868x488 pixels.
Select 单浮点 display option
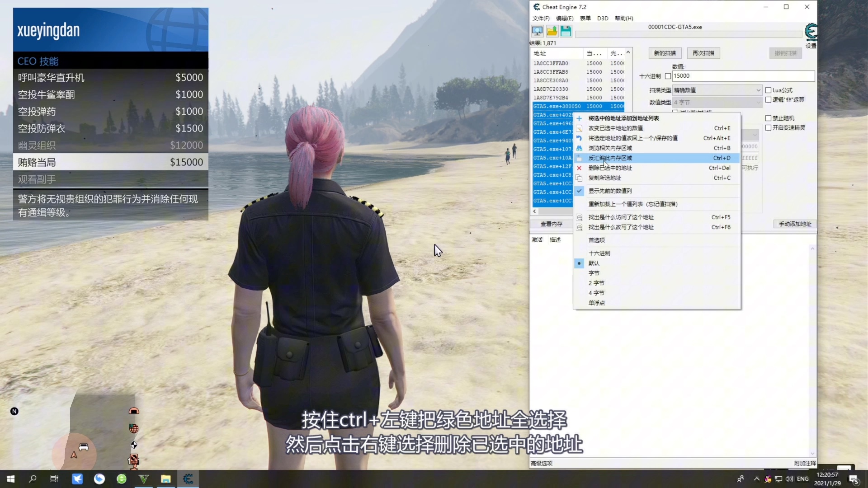pos(657,303)
